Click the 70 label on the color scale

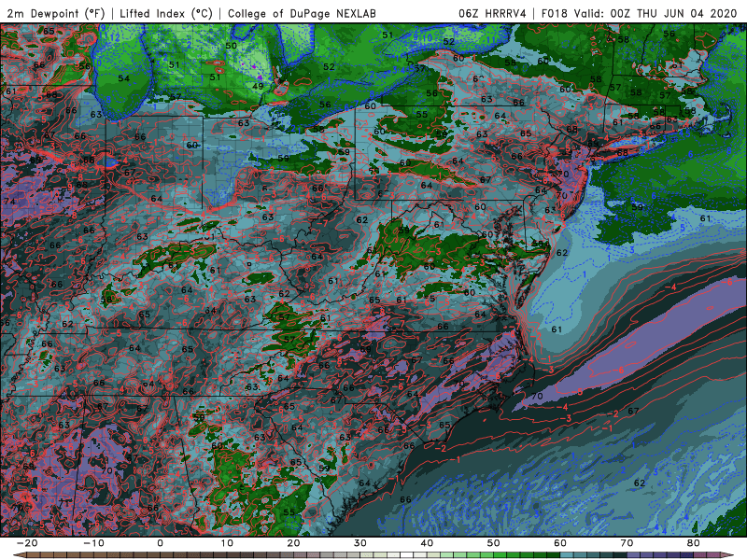click(x=627, y=543)
